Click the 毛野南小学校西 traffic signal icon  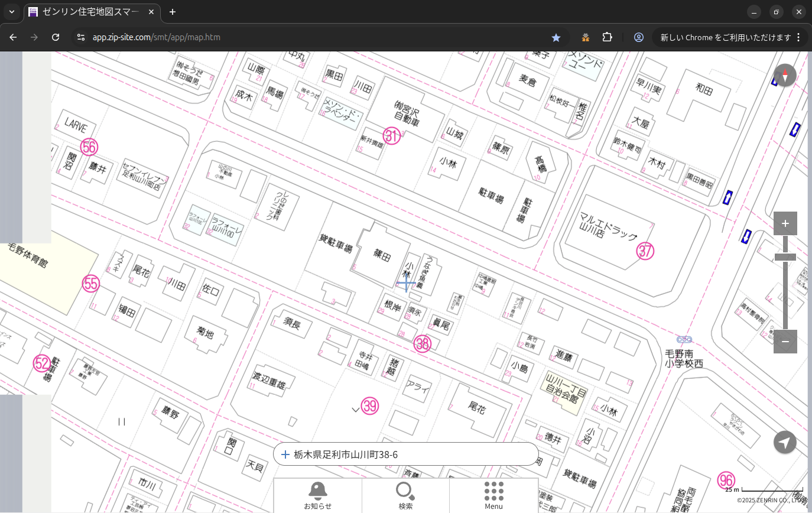(684, 339)
